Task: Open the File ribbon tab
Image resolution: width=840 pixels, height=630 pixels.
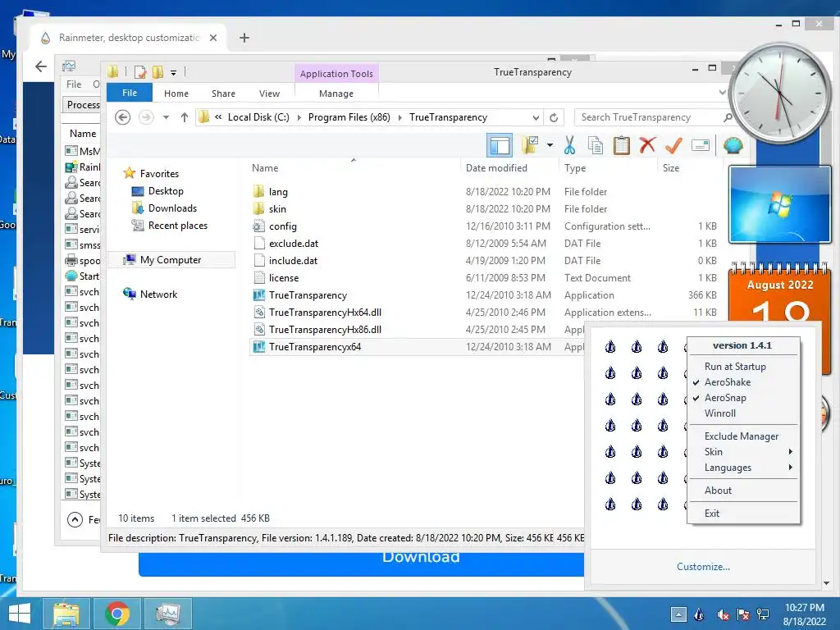Action: coord(130,93)
